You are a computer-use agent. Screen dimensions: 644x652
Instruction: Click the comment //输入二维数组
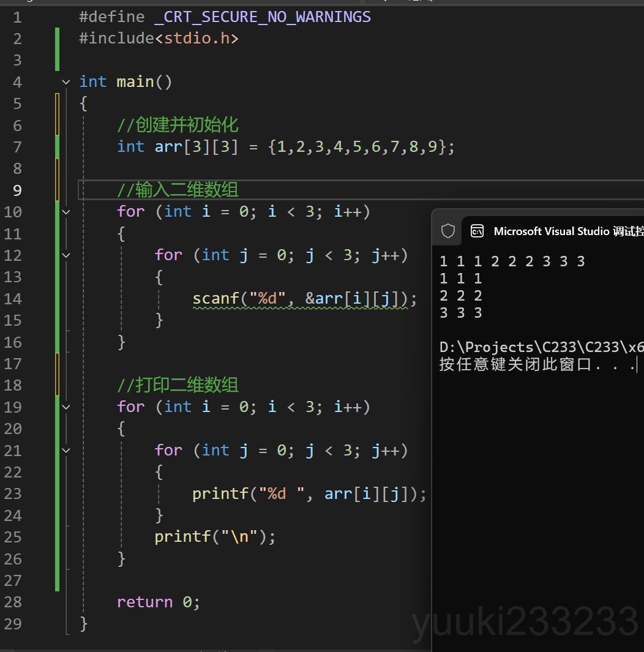click(178, 190)
